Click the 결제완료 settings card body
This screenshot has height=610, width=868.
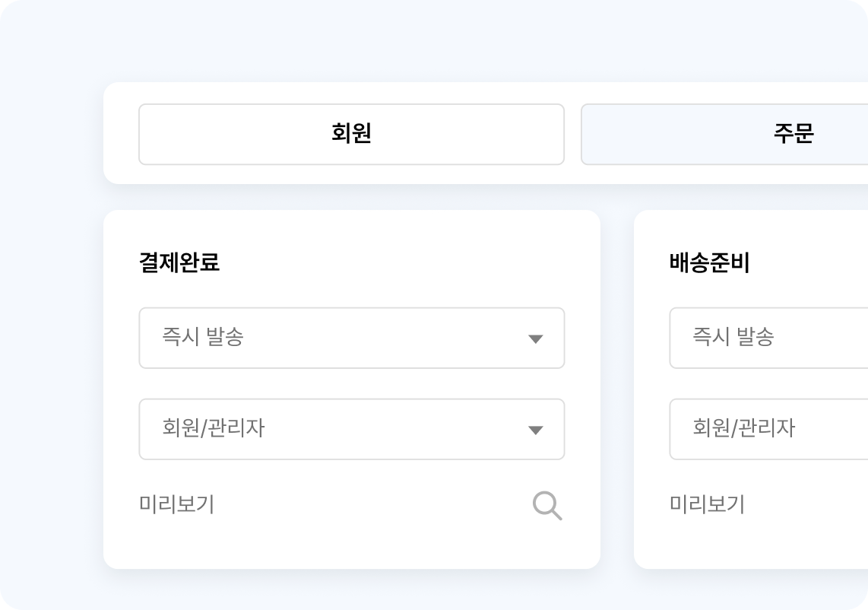[351, 388]
